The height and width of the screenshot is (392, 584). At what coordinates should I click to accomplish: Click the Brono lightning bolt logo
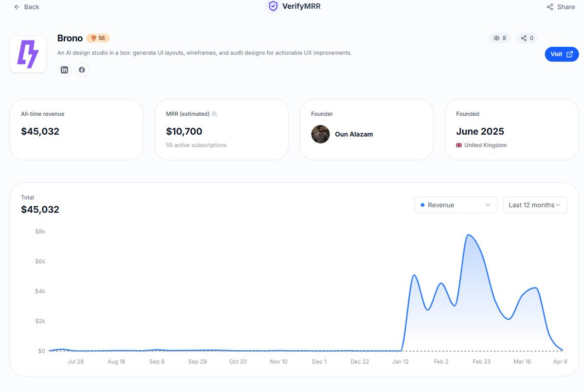coord(28,54)
